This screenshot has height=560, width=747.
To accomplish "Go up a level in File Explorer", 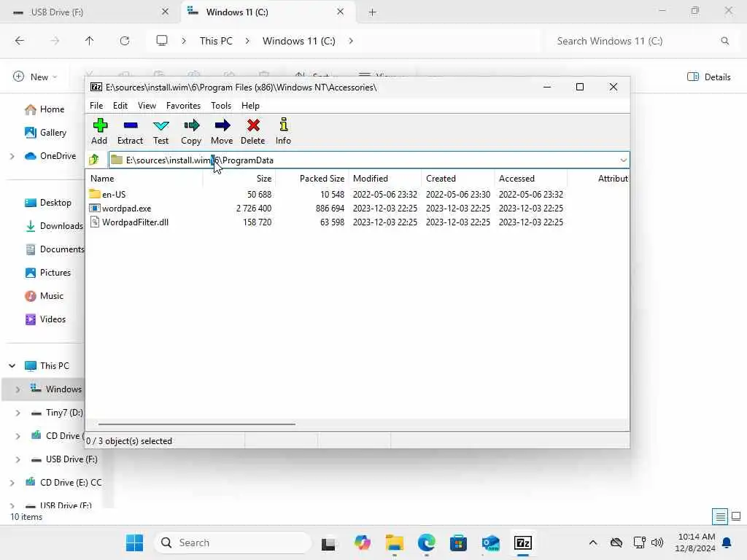I will click(89, 41).
